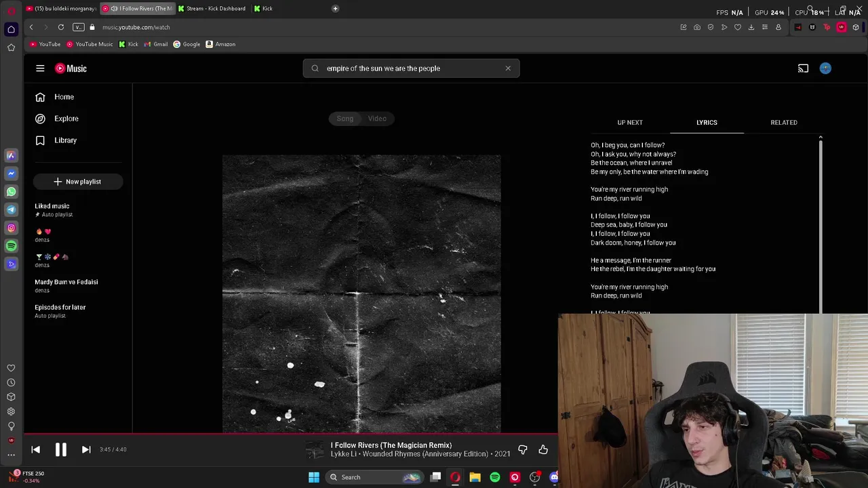Open the Amazon bookmark
The width and height of the screenshot is (868, 488).
[x=220, y=44]
